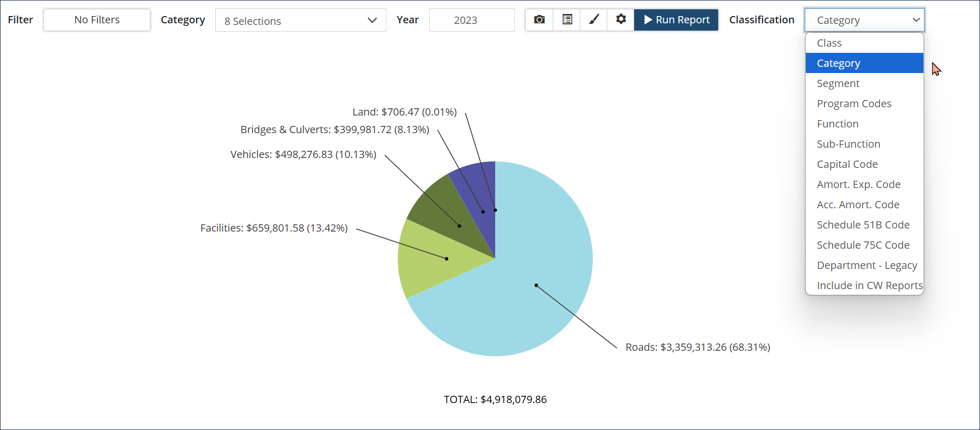This screenshot has width=980, height=430.
Task: Select the Program Codes option
Action: [854, 104]
